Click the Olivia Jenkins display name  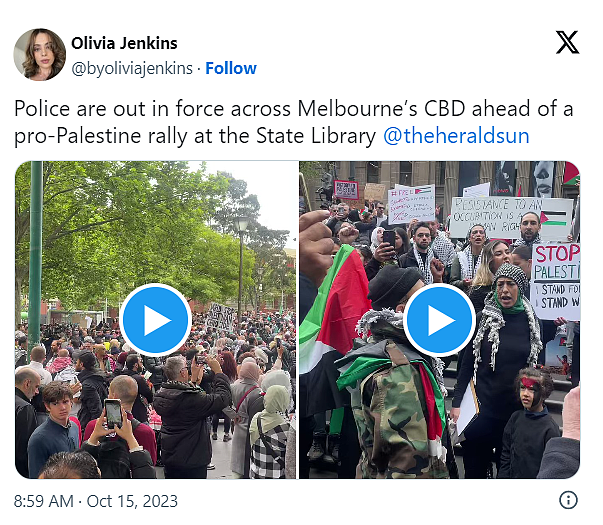[124, 43]
